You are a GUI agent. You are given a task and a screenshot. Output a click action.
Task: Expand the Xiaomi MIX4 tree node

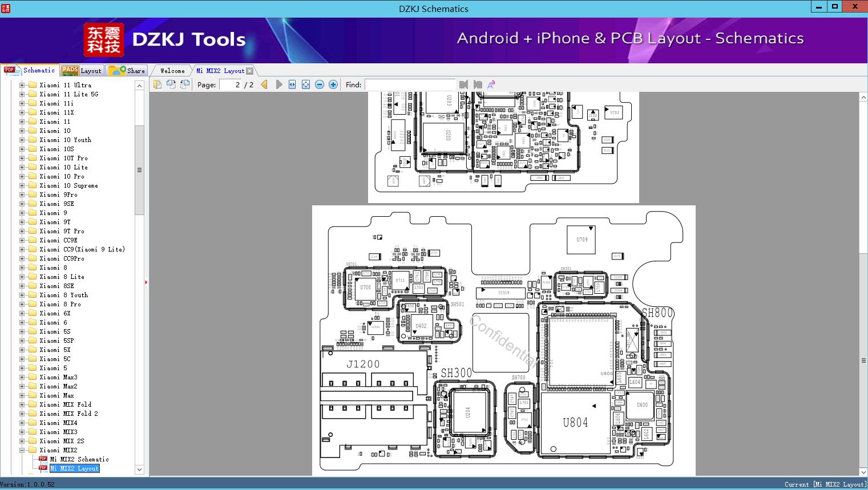(x=22, y=423)
